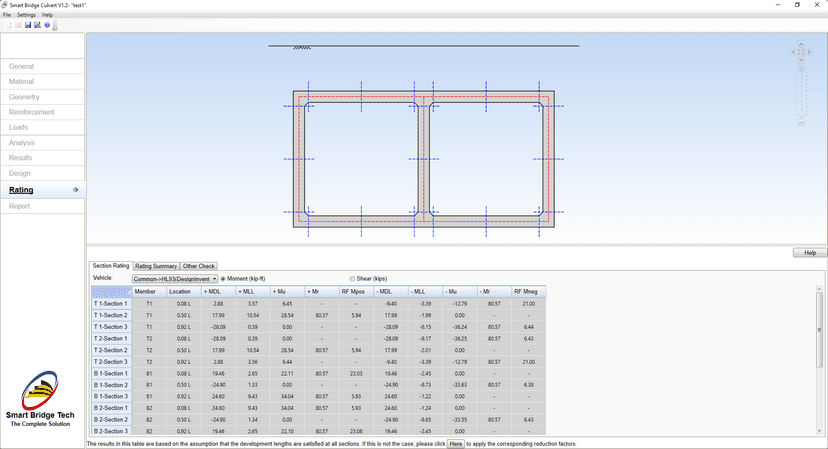Click the Save As toolbar icon
The width and height of the screenshot is (828, 449).
point(37,25)
